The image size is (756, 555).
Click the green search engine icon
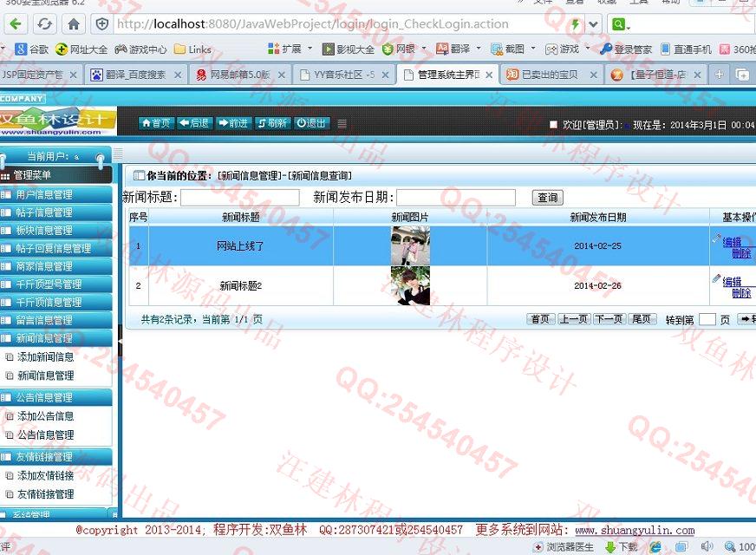pos(620,24)
